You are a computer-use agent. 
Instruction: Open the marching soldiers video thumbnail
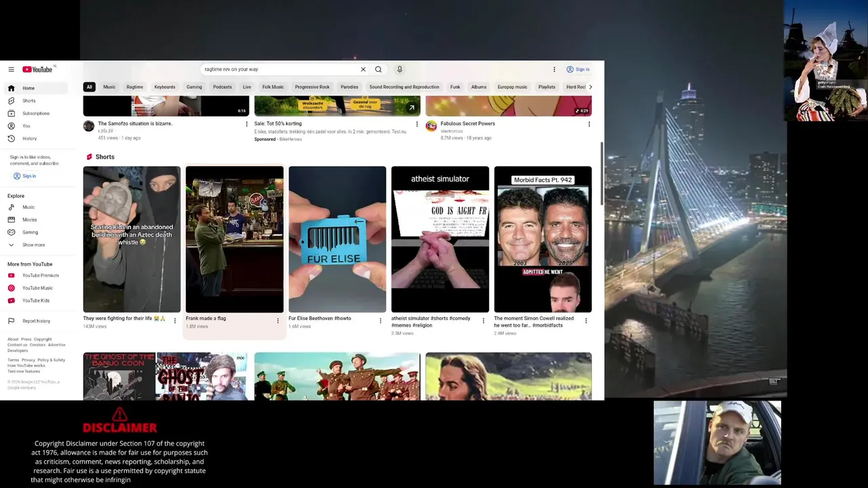tap(337, 376)
